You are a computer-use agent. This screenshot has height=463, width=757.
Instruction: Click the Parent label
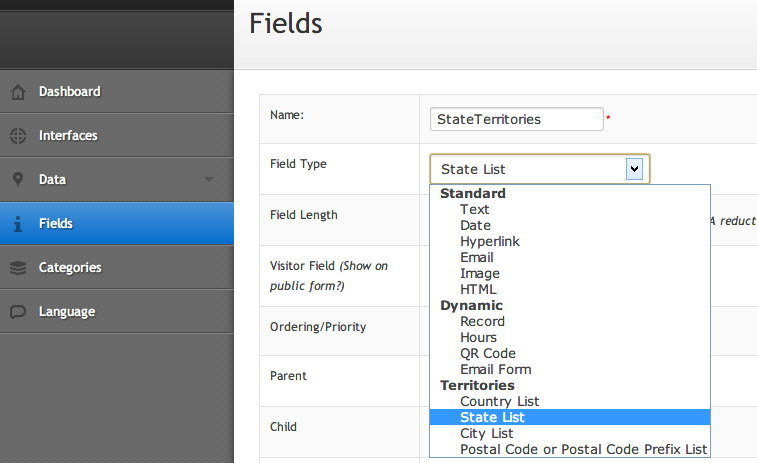pyautogui.click(x=288, y=376)
